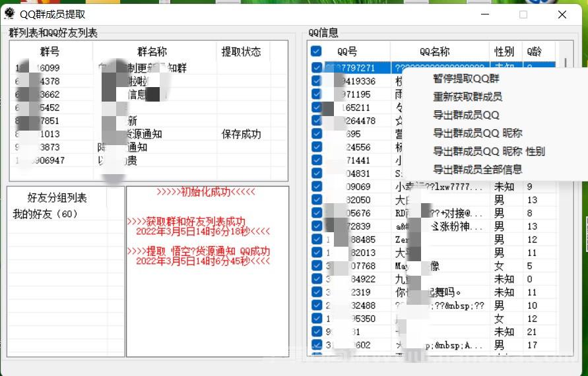Select 导出群成员QQ 昵称 性别 entry
This screenshot has width=588, height=376.
pyautogui.click(x=488, y=151)
